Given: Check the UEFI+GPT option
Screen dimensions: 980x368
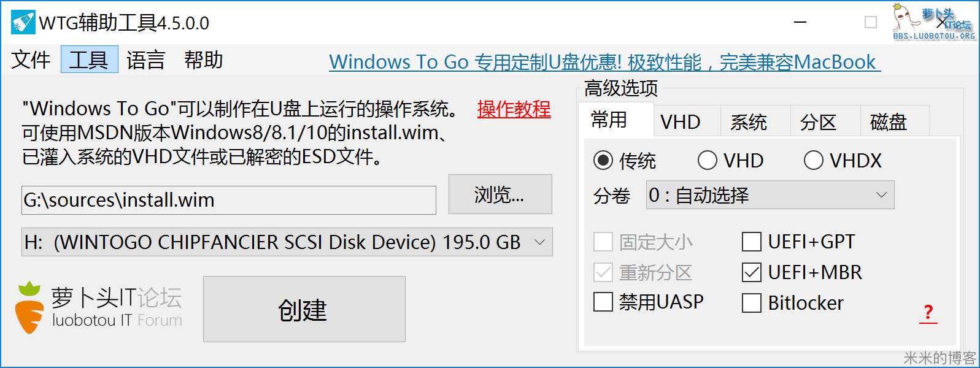Looking at the screenshot, I should tap(751, 242).
